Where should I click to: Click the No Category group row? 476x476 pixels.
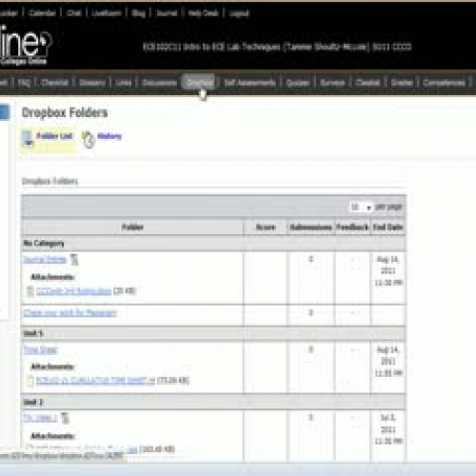tap(213, 244)
